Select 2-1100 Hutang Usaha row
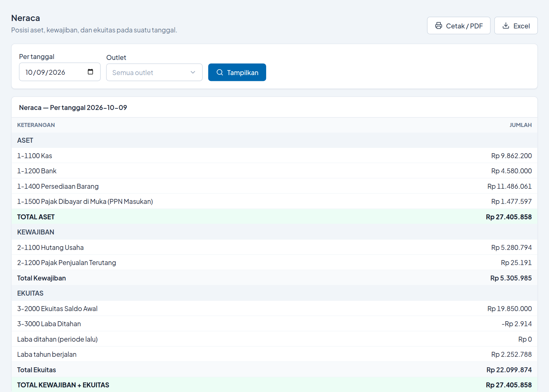Screen dimensions: 549x392 [x=274, y=247]
